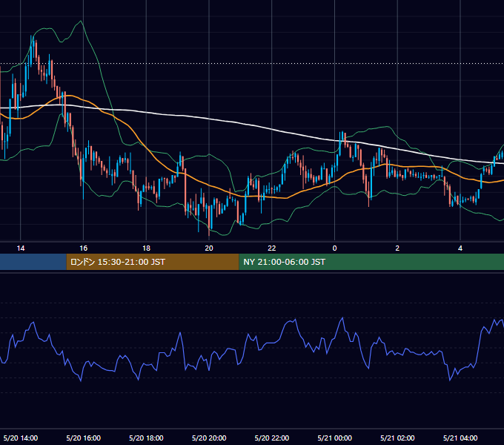Click hour label 14 on price chart axis
The image size is (504, 445).
[x=21, y=248]
